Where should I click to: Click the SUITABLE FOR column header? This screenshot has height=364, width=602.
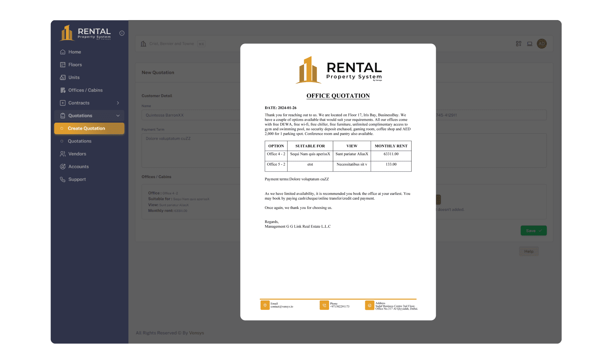click(x=310, y=146)
